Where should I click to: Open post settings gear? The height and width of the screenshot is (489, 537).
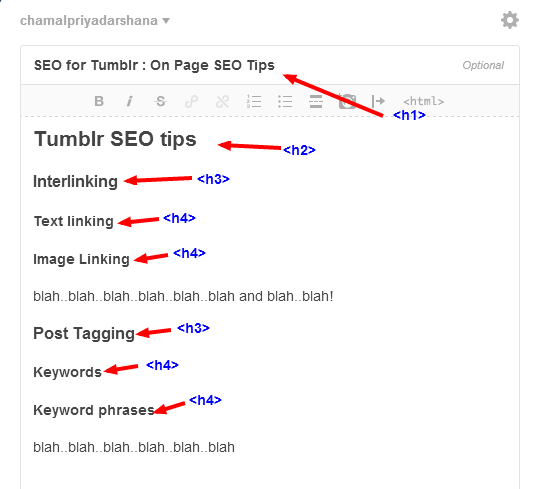coord(510,20)
